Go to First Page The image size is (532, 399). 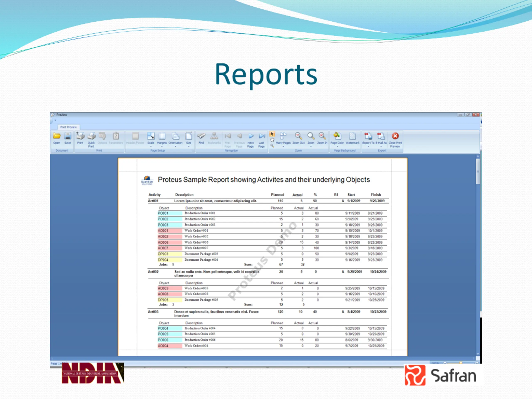coord(228,140)
